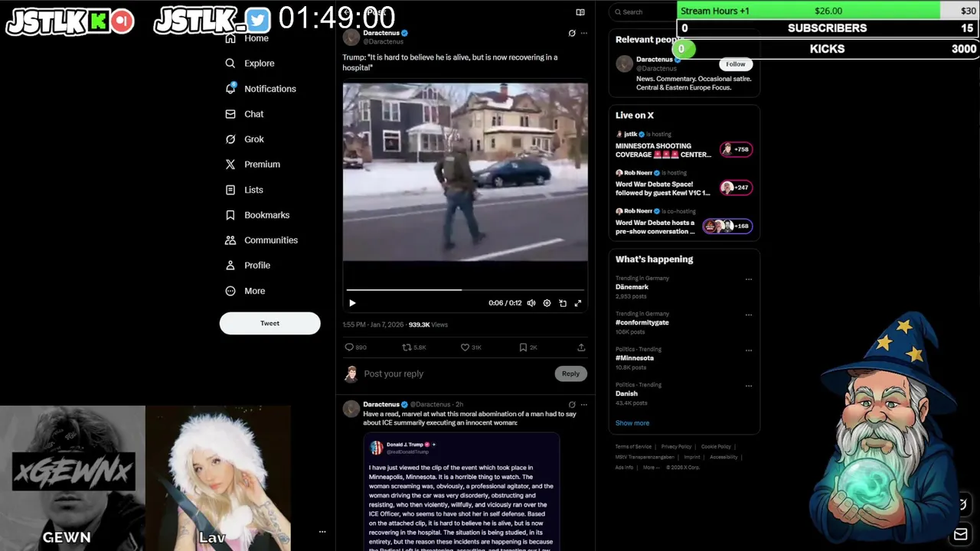This screenshot has width=980, height=551.
Task: Open the reader view icon above post
Action: (580, 12)
